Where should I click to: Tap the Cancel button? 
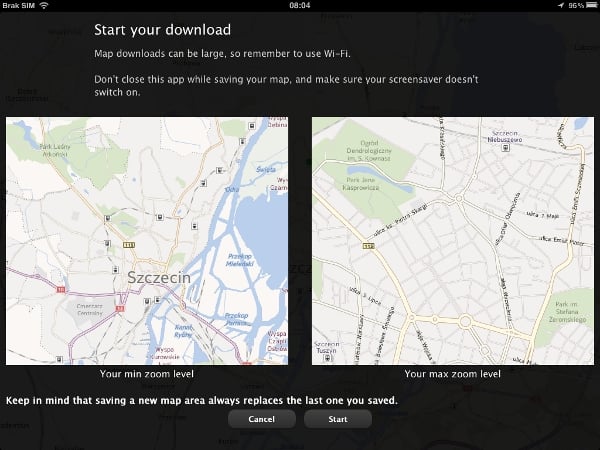(x=262, y=419)
